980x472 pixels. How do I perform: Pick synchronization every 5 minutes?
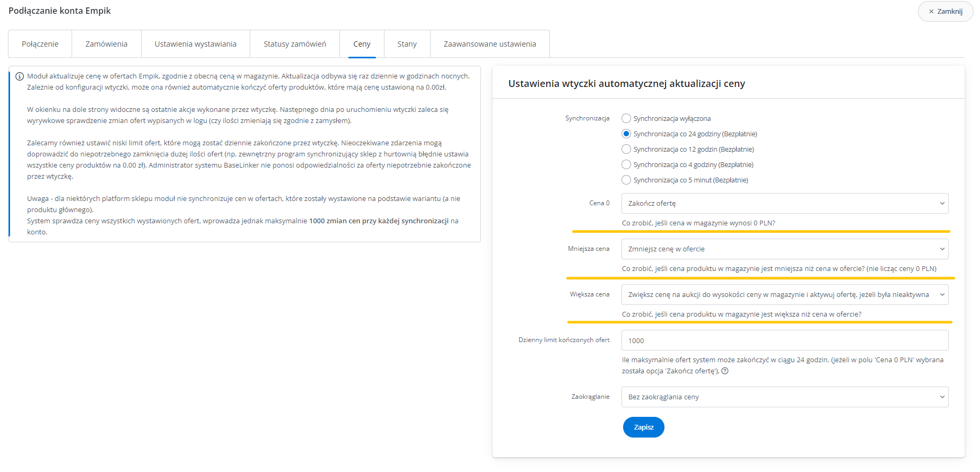pos(626,180)
